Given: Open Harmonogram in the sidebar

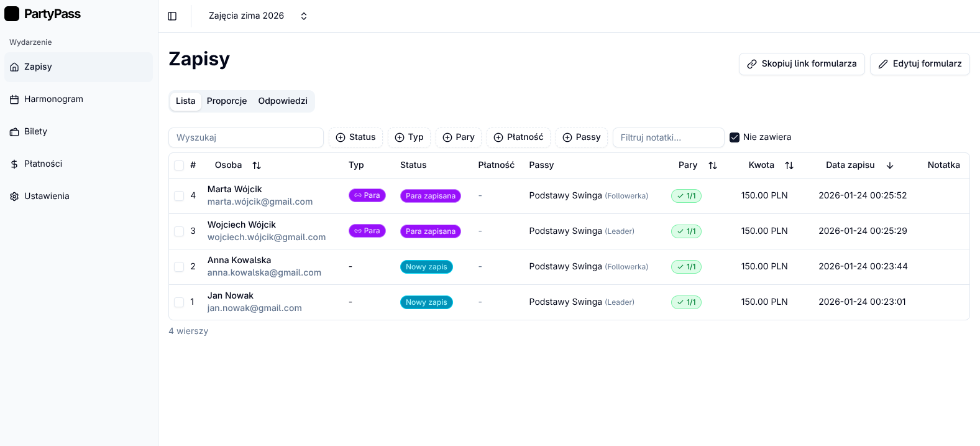Looking at the screenshot, I should tap(78, 100).
